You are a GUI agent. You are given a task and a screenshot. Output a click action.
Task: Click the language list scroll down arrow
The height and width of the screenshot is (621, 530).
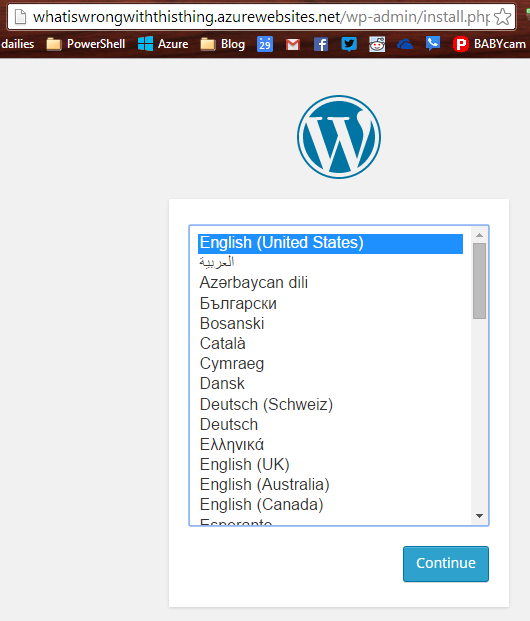click(x=479, y=516)
